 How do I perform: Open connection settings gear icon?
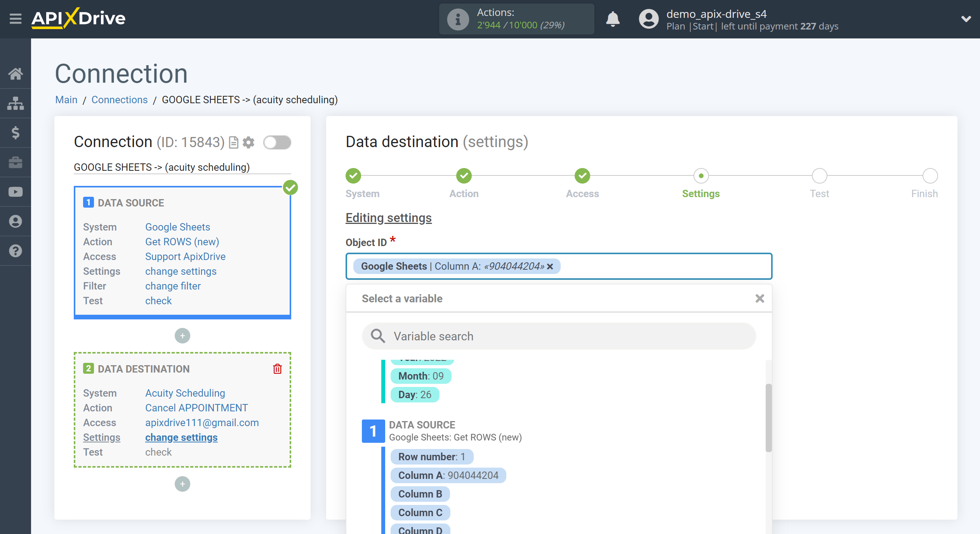[248, 142]
